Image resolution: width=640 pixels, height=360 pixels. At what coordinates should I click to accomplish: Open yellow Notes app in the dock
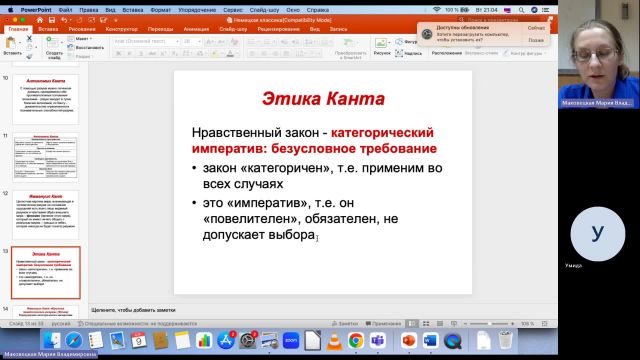(182, 340)
